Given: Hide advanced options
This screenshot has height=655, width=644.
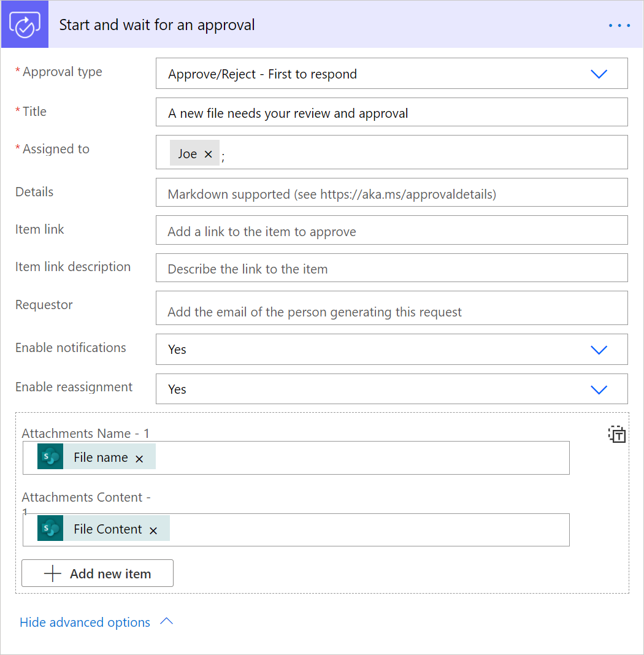Looking at the screenshot, I should [85, 622].
